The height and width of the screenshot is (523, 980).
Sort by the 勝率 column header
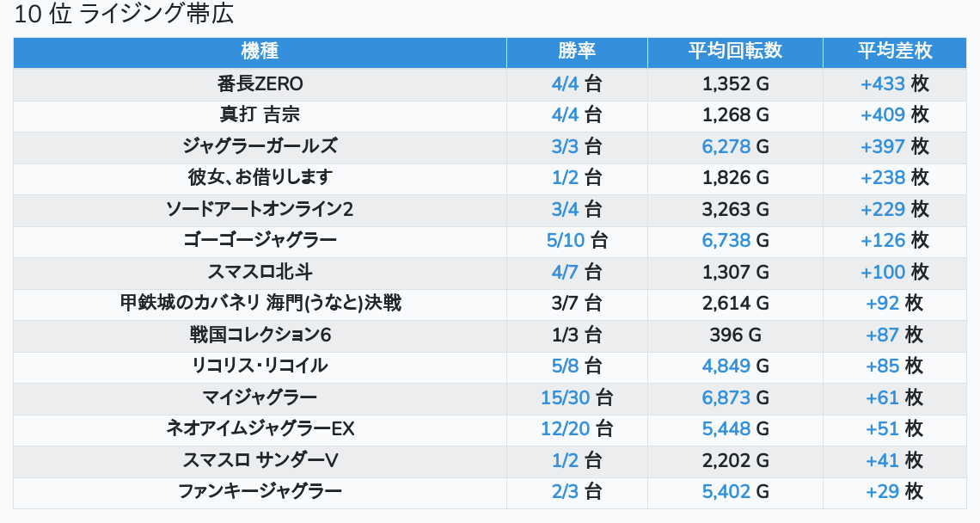point(576,52)
